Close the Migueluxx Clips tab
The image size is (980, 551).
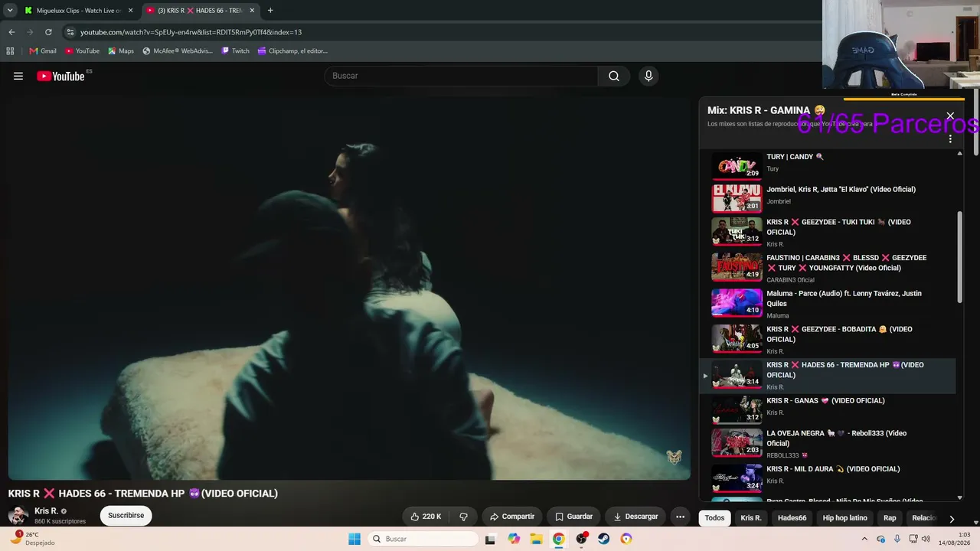pos(130,11)
